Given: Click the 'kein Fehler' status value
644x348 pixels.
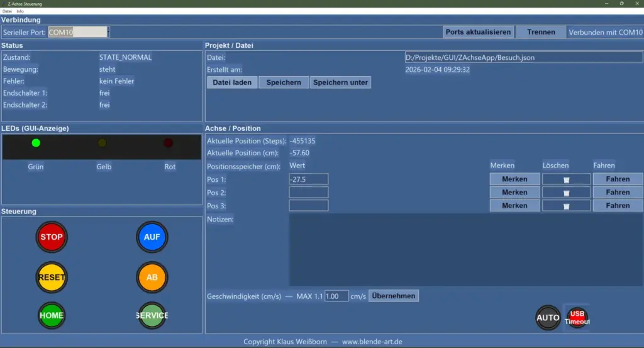Looking at the screenshot, I should coord(116,81).
